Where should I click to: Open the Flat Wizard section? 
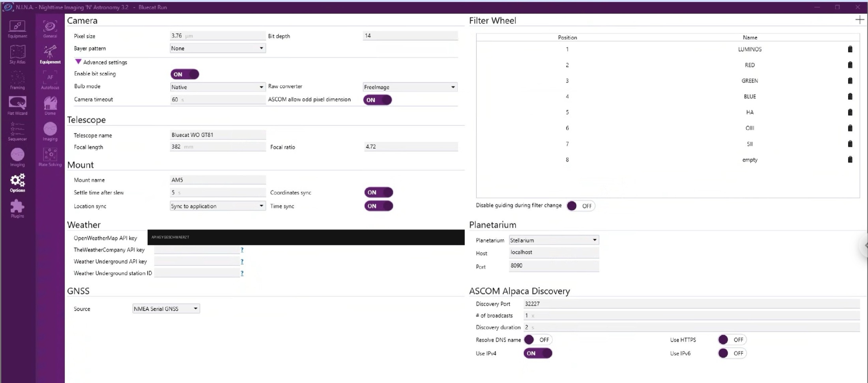click(x=17, y=106)
